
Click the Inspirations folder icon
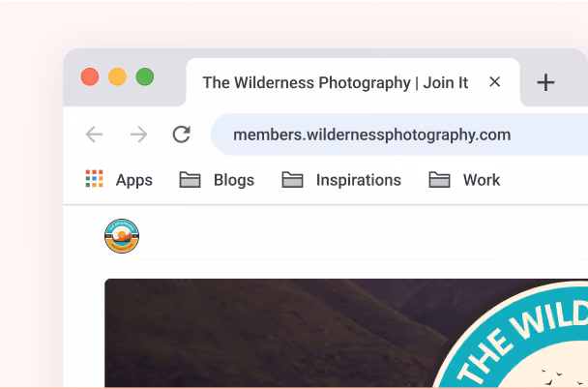[292, 179]
